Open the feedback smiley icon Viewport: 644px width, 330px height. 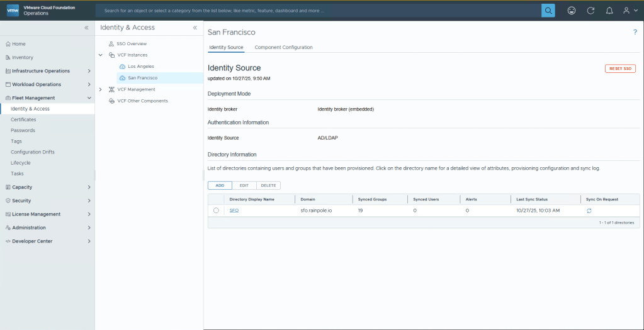pyautogui.click(x=572, y=11)
